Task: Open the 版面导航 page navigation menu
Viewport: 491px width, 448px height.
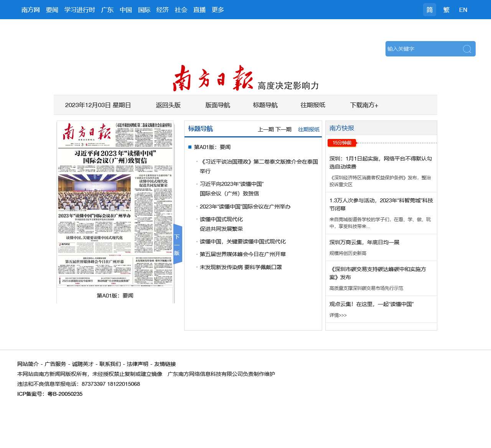Action: pos(217,105)
